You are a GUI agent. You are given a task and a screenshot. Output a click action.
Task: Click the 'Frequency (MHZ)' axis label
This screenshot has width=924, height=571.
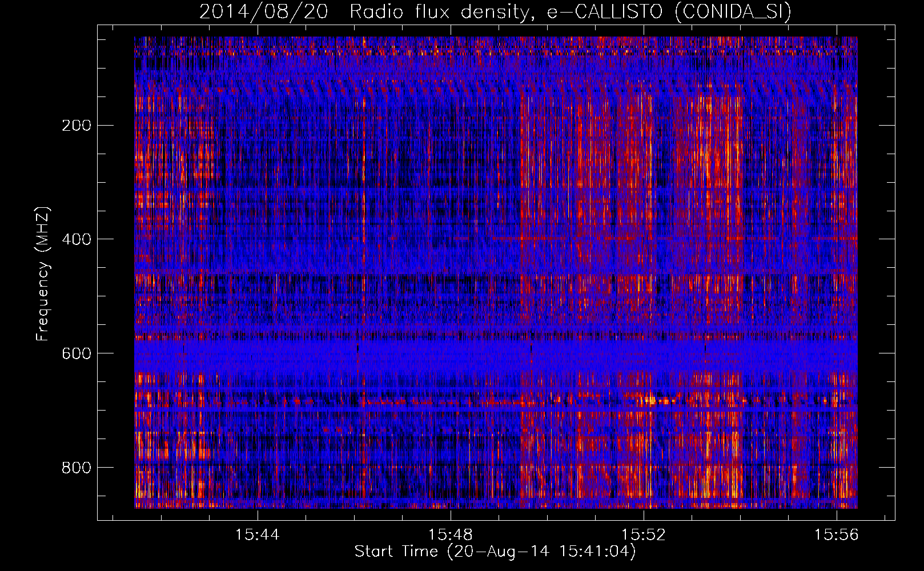click(43, 274)
